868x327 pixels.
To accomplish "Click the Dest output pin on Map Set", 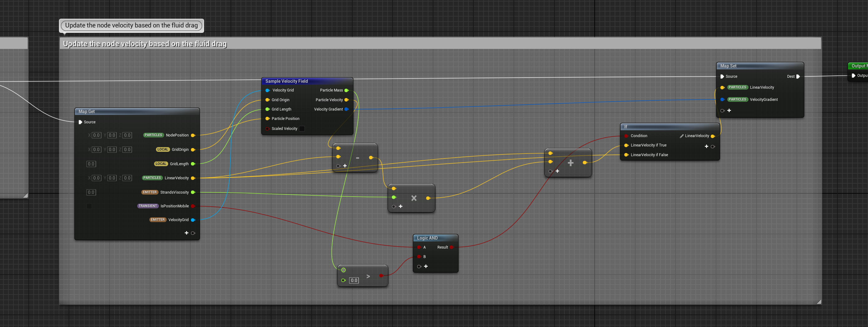I will point(797,77).
